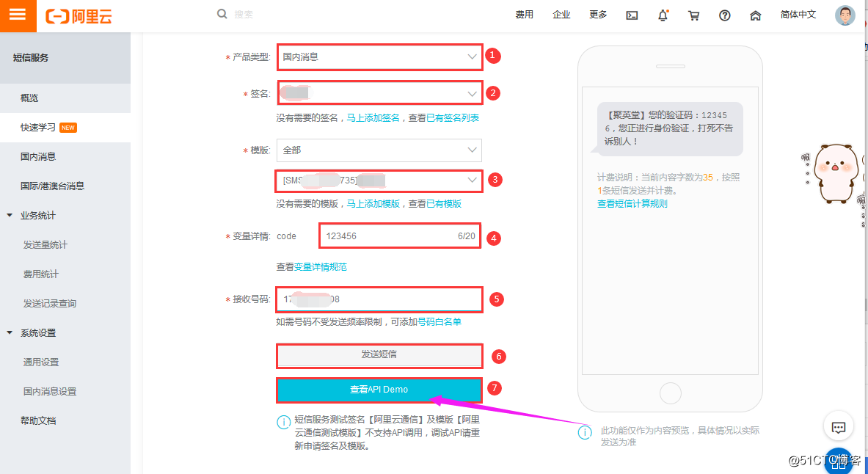Open the user avatar menu
Image resolution: width=868 pixels, height=474 pixels.
845,15
